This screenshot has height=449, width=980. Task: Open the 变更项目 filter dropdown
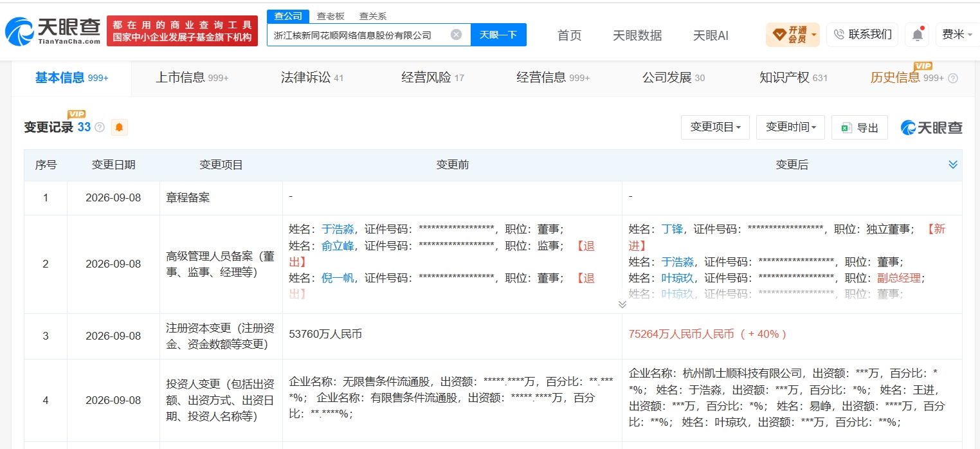[x=715, y=127]
